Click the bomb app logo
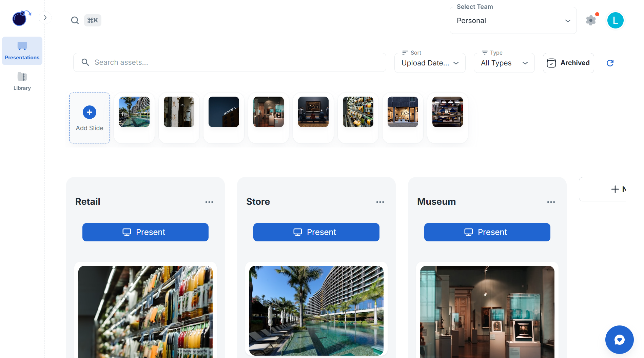644x358 pixels. (22, 18)
